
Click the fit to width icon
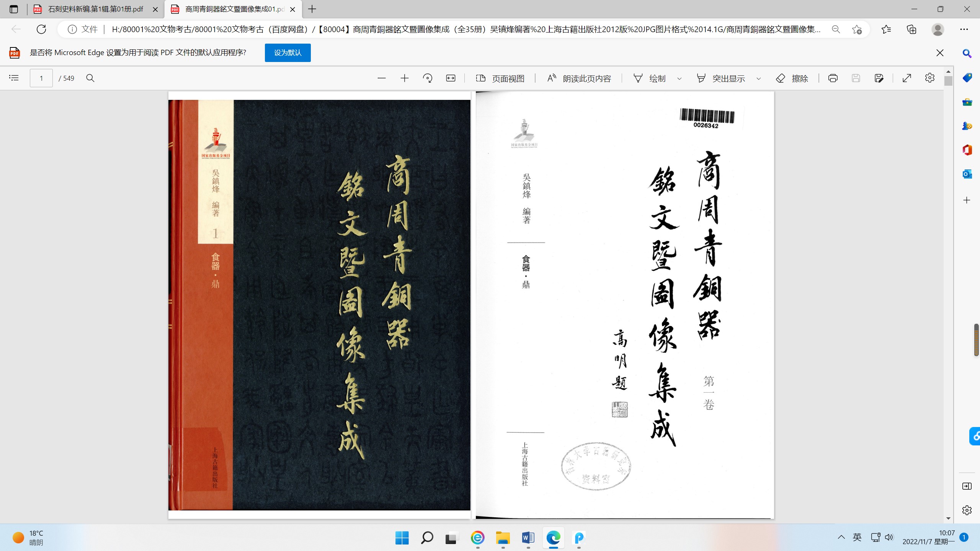tap(451, 78)
